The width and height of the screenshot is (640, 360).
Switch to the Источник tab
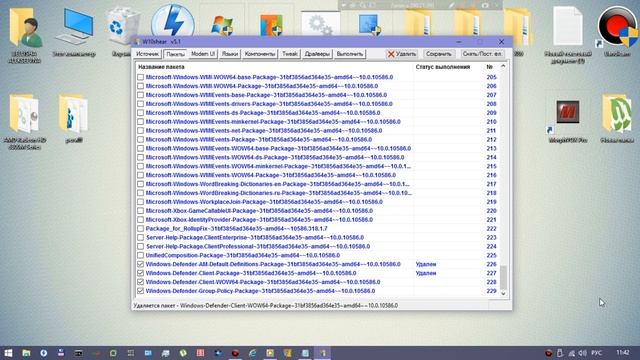coord(147,54)
